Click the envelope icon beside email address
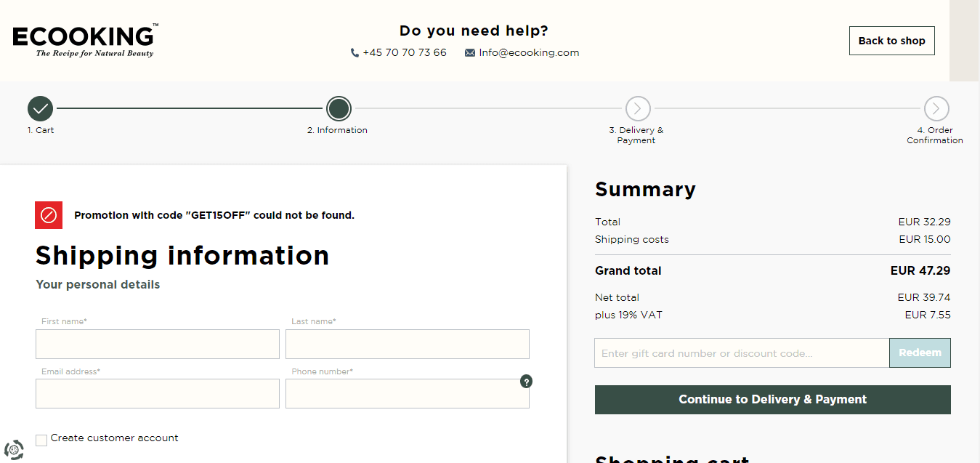980x463 pixels. [470, 53]
